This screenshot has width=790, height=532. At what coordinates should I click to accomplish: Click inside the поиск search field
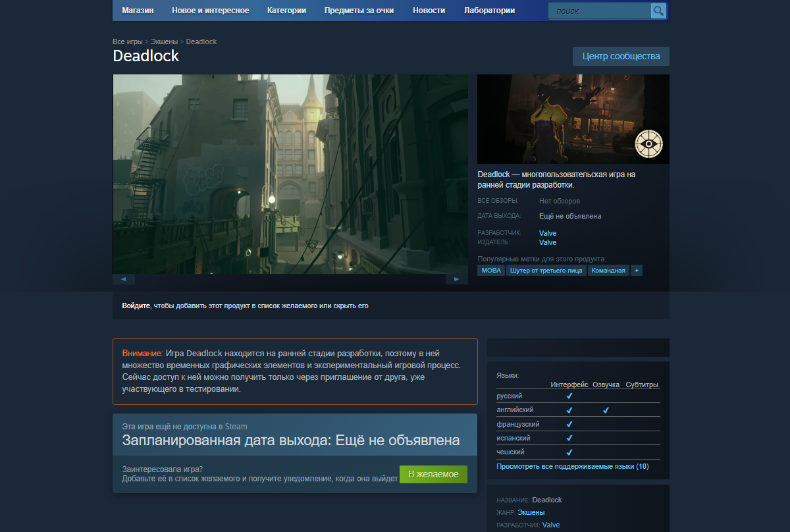pos(599,11)
